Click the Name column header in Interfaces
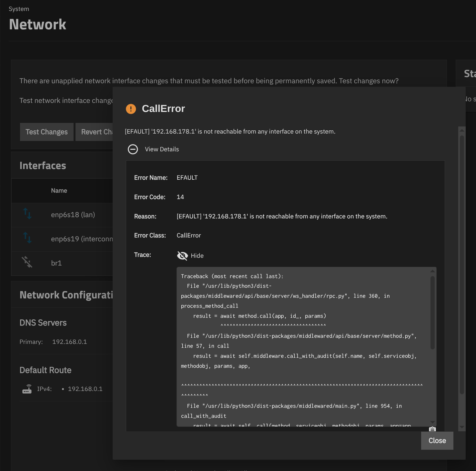Viewport: 476px width, 471px height. coord(59,191)
